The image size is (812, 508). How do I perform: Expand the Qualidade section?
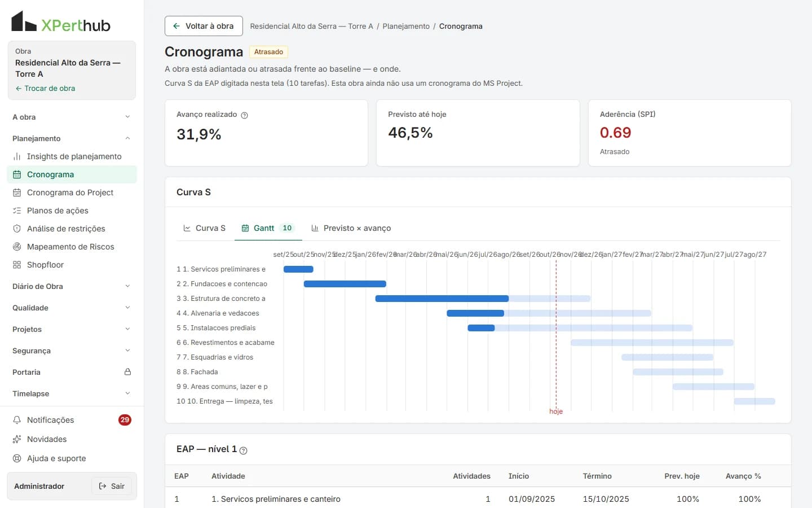72,308
